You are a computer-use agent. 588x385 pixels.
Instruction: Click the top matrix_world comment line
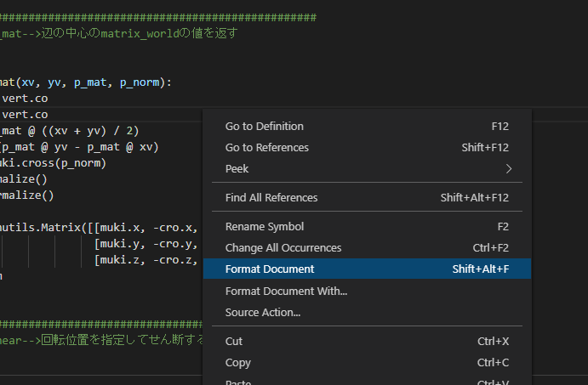pos(119,34)
